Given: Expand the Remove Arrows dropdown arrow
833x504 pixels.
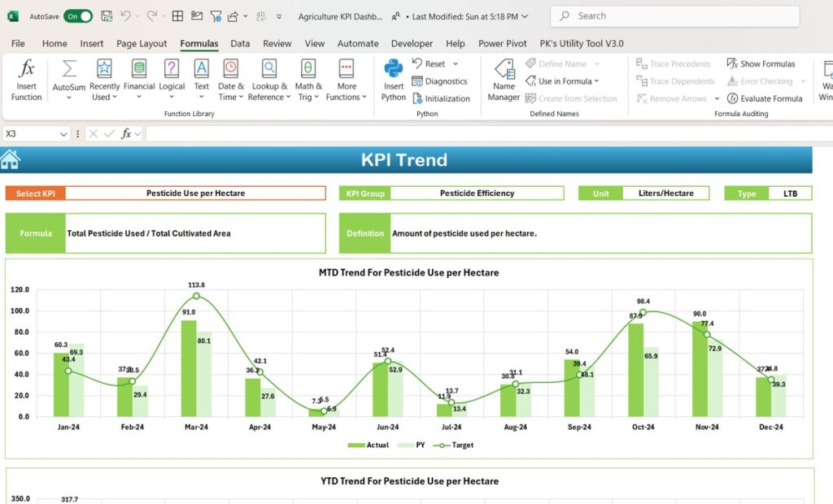Looking at the screenshot, I should [717, 99].
